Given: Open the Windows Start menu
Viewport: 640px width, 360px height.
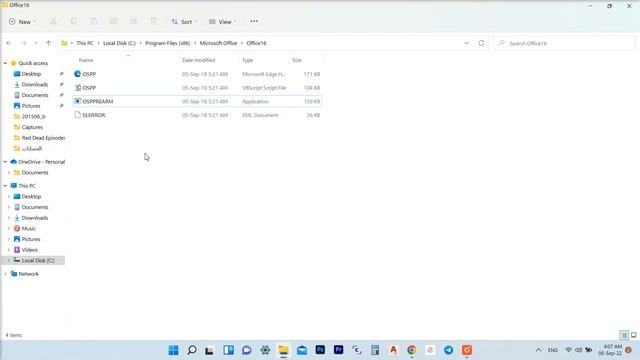Looking at the screenshot, I should [x=173, y=350].
